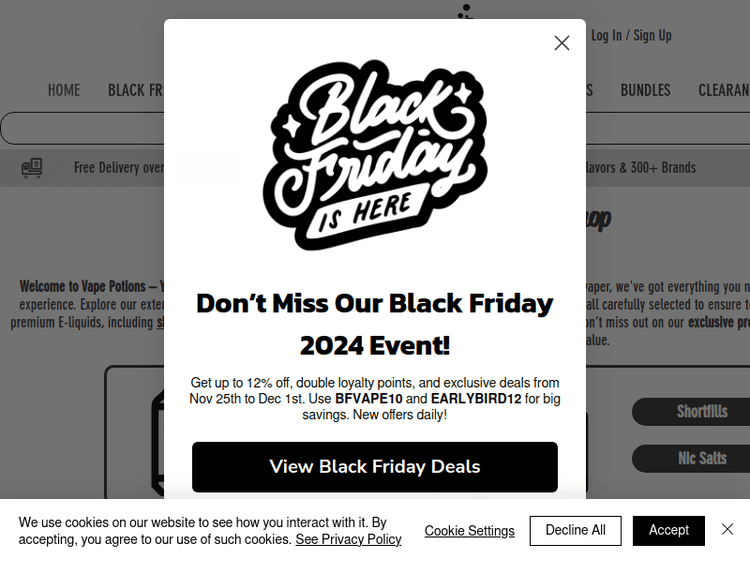Viewport: 750px width, 563px height.
Task: Close the Black Friday popup
Action: coord(562,43)
